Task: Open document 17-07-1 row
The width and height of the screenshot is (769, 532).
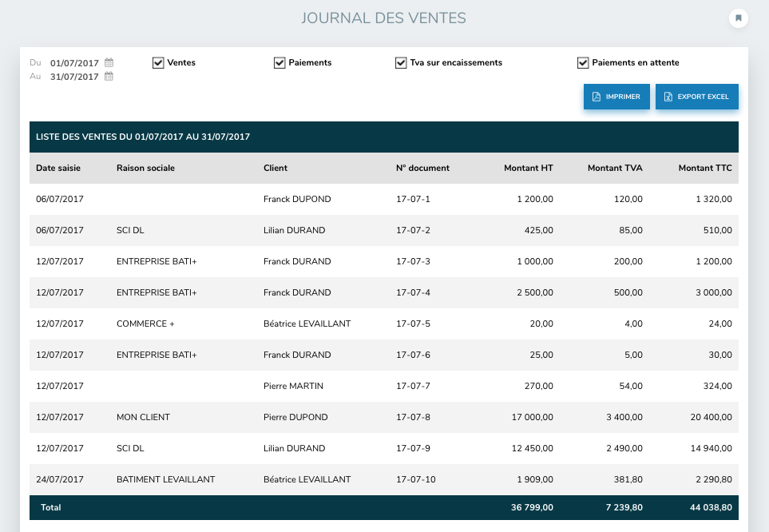Action: point(413,199)
